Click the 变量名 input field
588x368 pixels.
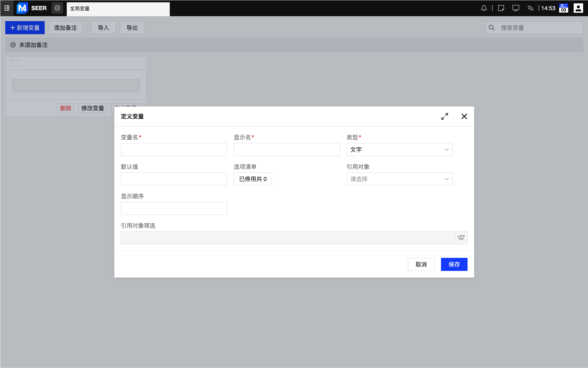(174, 149)
